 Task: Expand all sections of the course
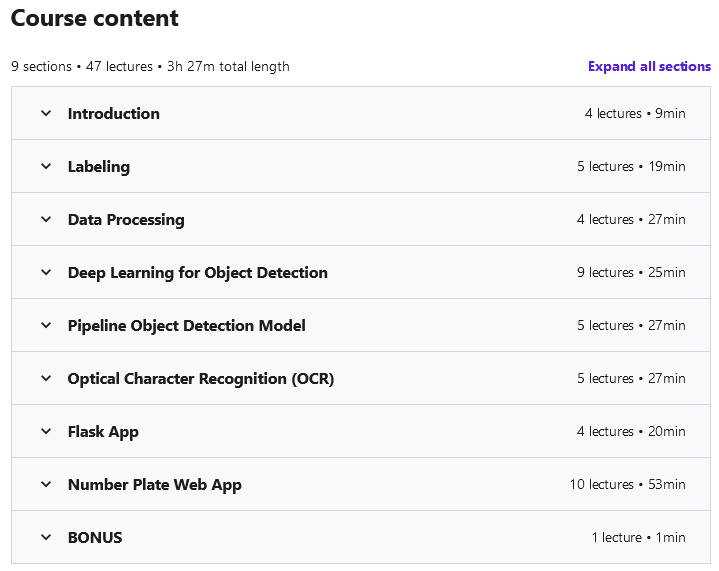tap(649, 67)
